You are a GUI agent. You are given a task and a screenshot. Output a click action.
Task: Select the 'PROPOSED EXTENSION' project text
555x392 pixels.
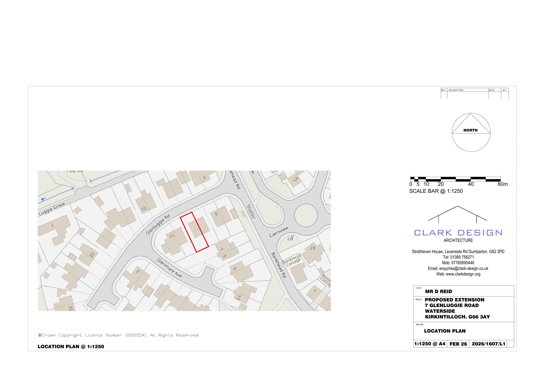[x=454, y=300]
